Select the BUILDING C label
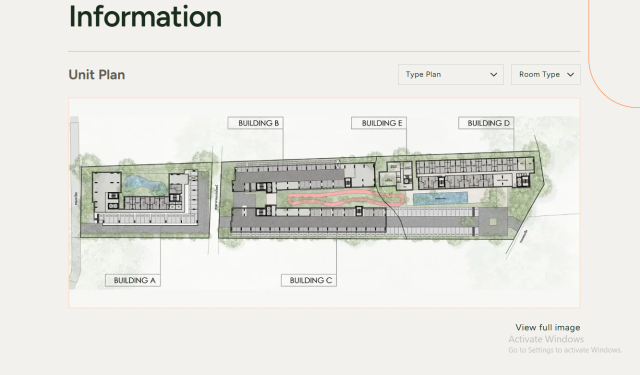The image size is (640, 375). coord(309,280)
